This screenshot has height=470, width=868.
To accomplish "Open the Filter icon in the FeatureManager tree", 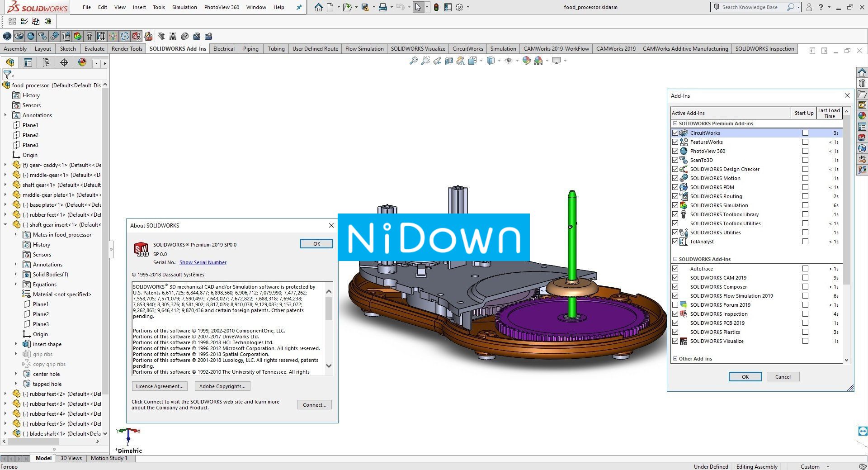I will tap(7, 75).
